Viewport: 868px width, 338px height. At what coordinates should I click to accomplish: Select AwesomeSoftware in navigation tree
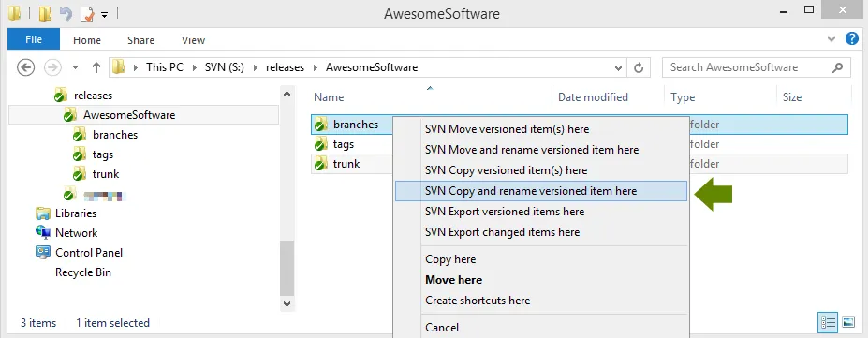click(129, 115)
